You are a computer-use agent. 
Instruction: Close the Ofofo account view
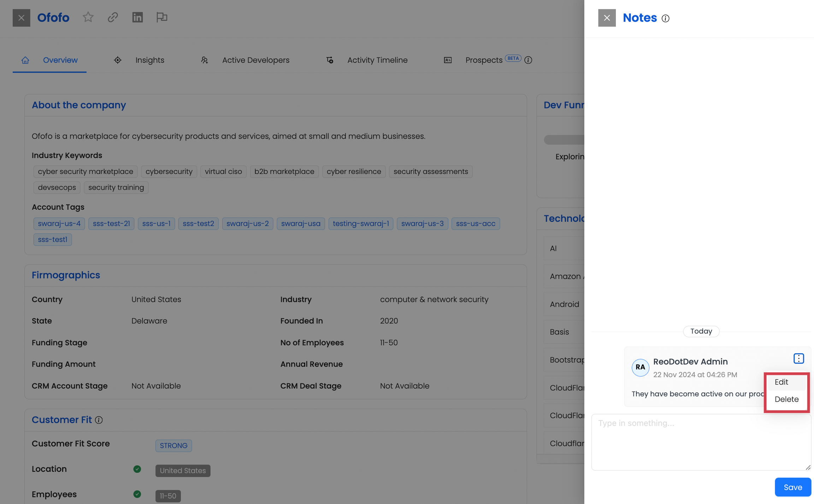(x=21, y=18)
